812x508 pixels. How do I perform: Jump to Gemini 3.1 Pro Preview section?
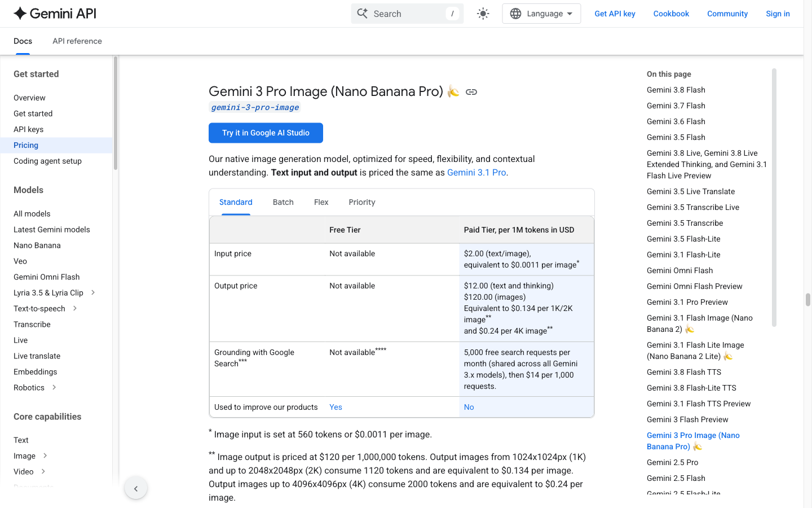point(687,302)
